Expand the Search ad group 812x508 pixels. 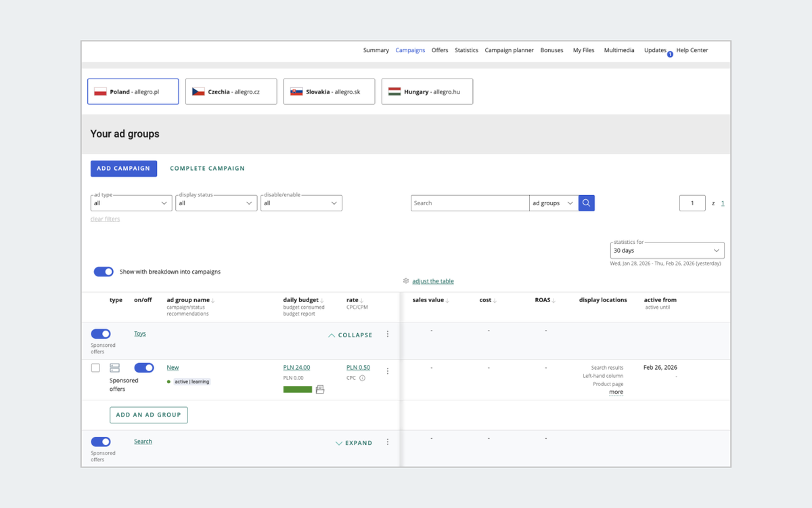354,442
